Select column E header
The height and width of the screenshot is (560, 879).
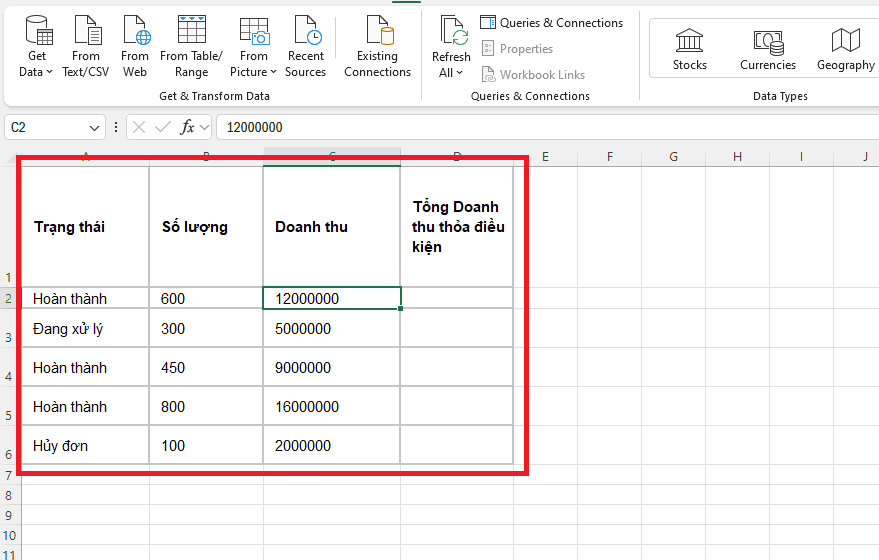click(x=545, y=157)
